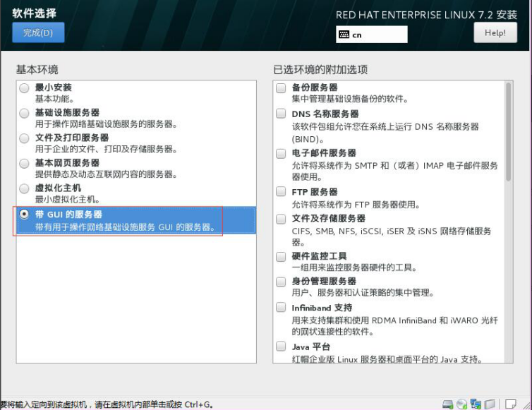Click the keyboard layout icon next to cn

click(x=344, y=35)
